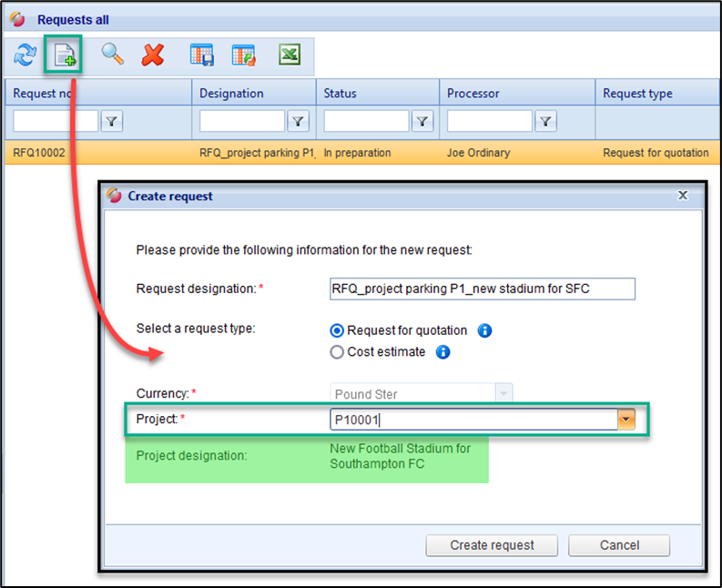Viewport: 722px width, 588px height.
Task: Open the Designation column filter button
Action: pos(299,121)
